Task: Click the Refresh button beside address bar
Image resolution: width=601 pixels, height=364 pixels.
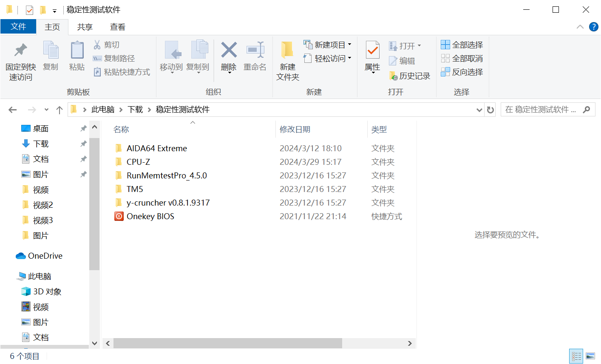Action: point(490,110)
